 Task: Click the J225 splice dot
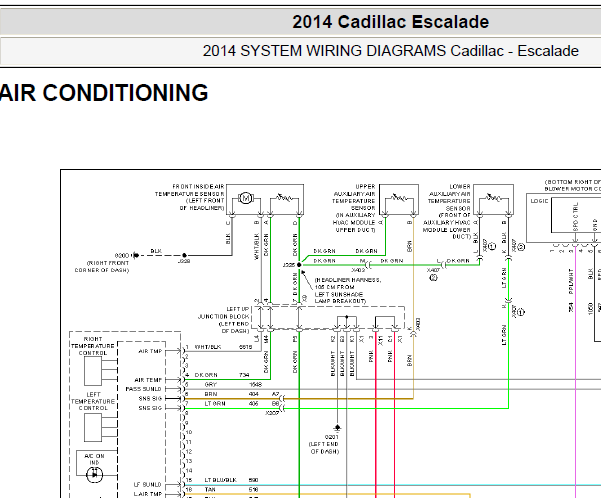click(x=299, y=265)
